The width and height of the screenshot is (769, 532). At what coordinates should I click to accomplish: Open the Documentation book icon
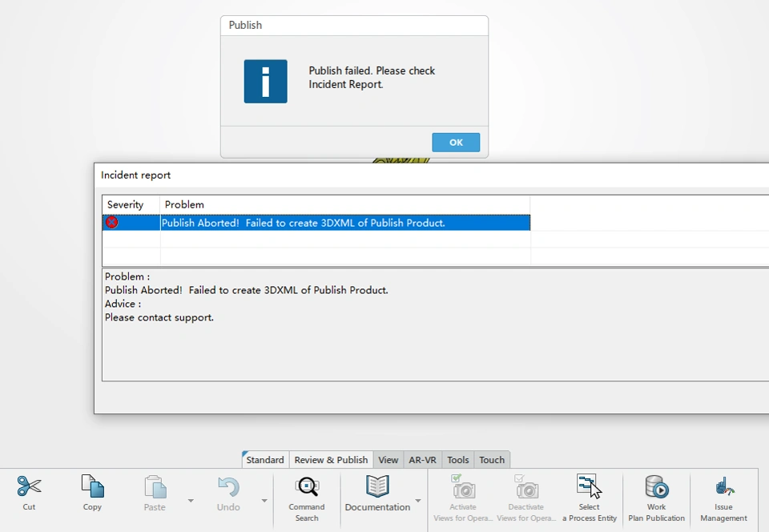[377, 486]
